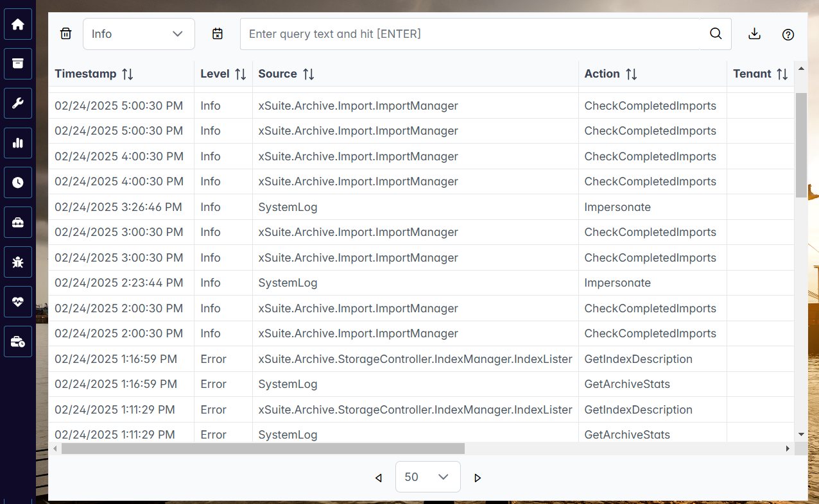The image size is (819, 504).
Task: Clear logs with the trash icon
Action: (65, 33)
